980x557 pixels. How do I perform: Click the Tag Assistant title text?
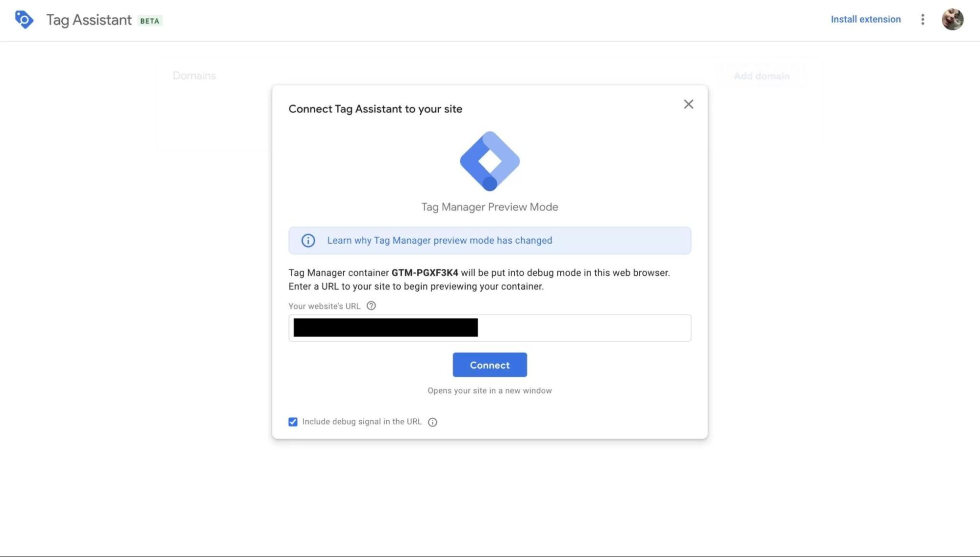tap(89, 20)
